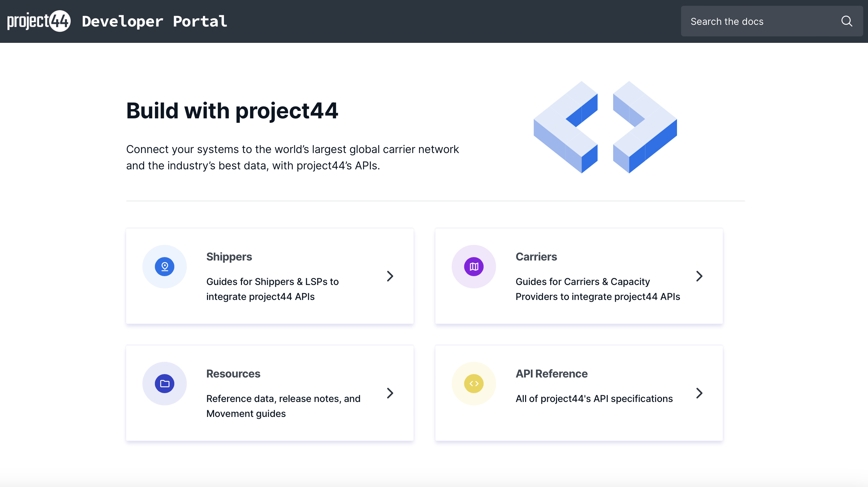The image size is (868, 487).
Task: Focus the Search the docs field
Action: (x=771, y=21)
